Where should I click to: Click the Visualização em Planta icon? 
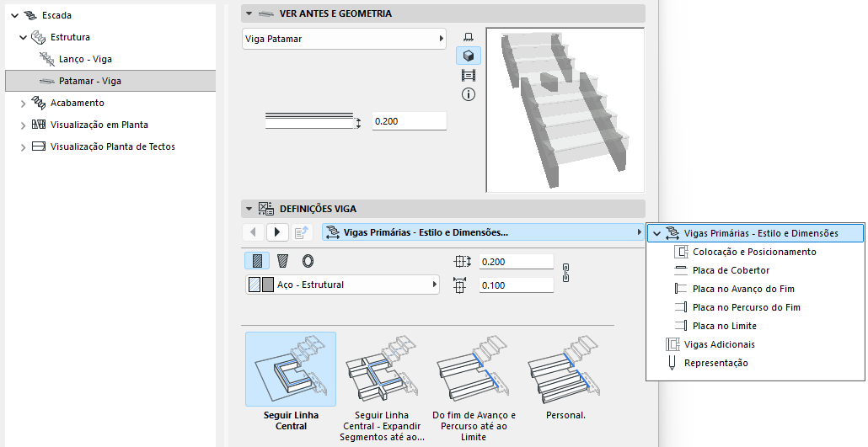(x=38, y=125)
